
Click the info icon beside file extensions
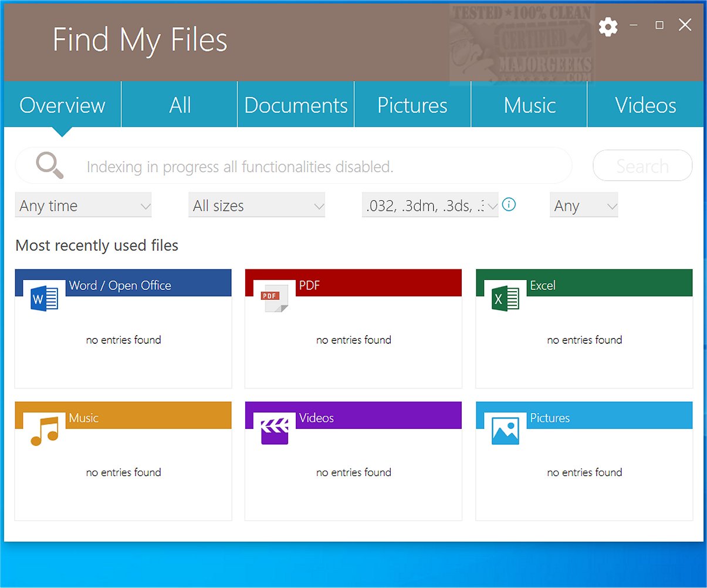509,205
